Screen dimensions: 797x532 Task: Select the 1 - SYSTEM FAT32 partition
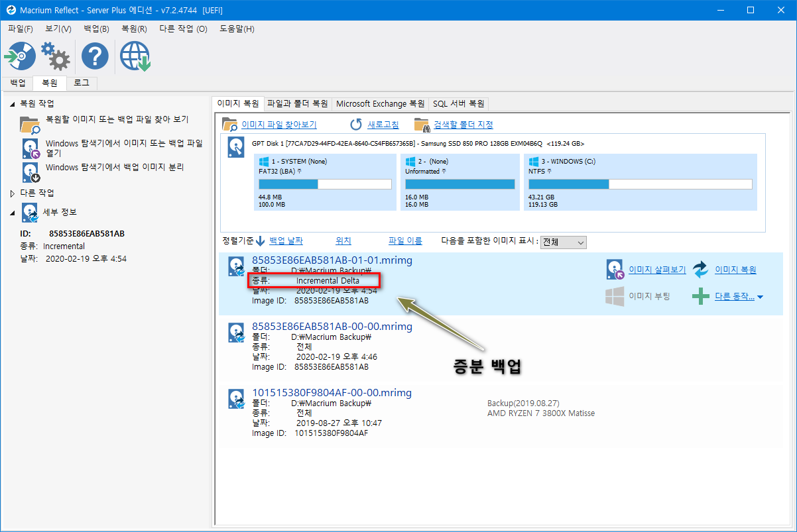325,182
